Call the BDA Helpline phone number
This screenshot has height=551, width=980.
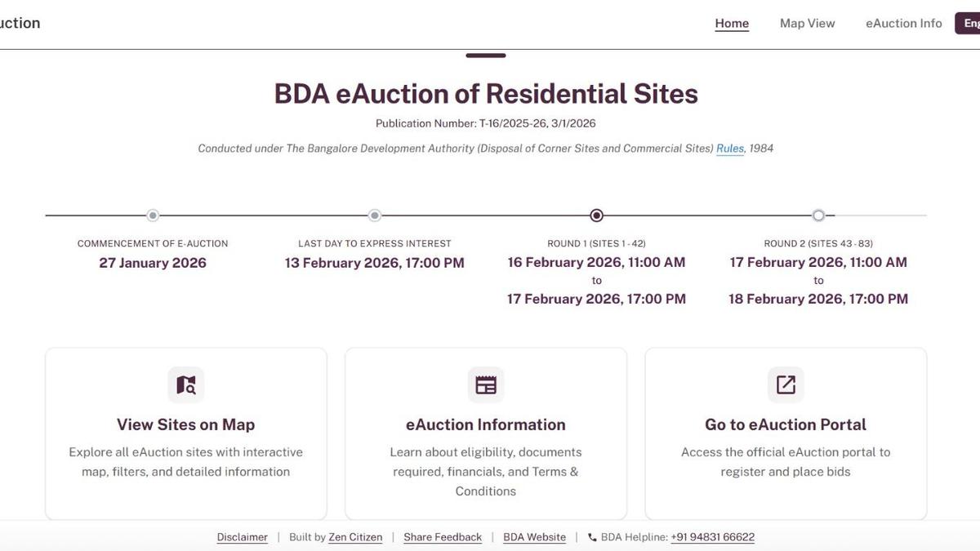pyautogui.click(x=712, y=537)
